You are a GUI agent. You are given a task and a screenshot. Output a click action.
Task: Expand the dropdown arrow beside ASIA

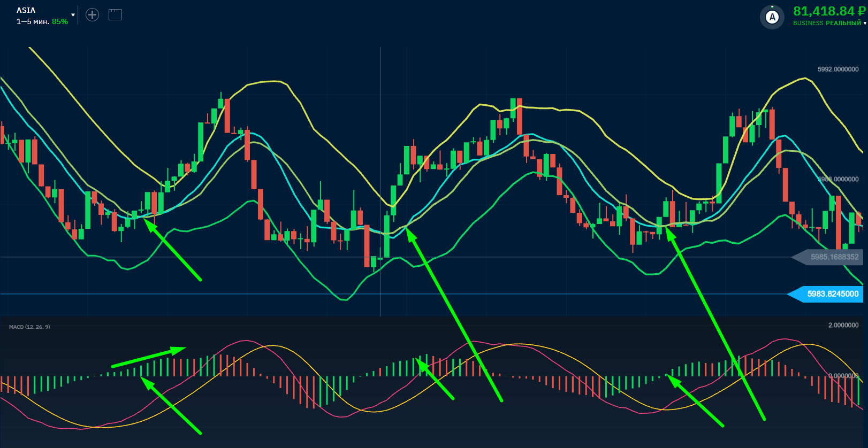pos(73,15)
